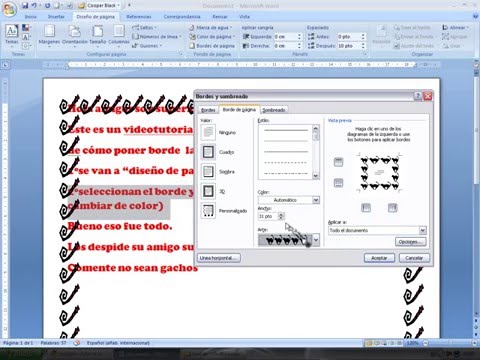Save the document from quick access toolbar

coord(25,5)
